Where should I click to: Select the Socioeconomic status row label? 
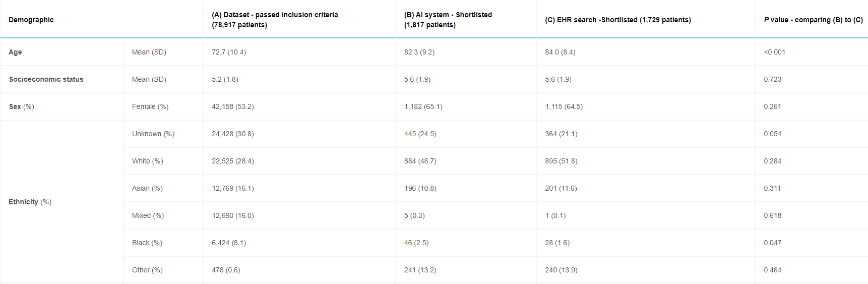tap(46, 79)
